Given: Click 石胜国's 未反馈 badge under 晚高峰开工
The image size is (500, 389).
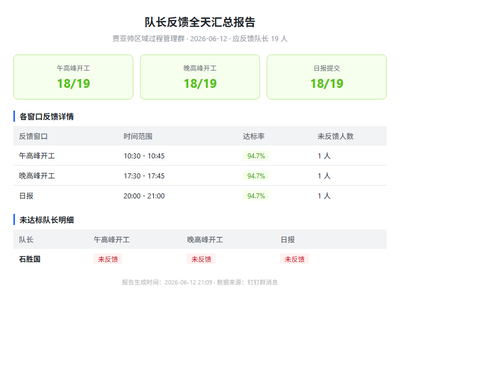Looking at the screenshot, I should pos(201,259).
